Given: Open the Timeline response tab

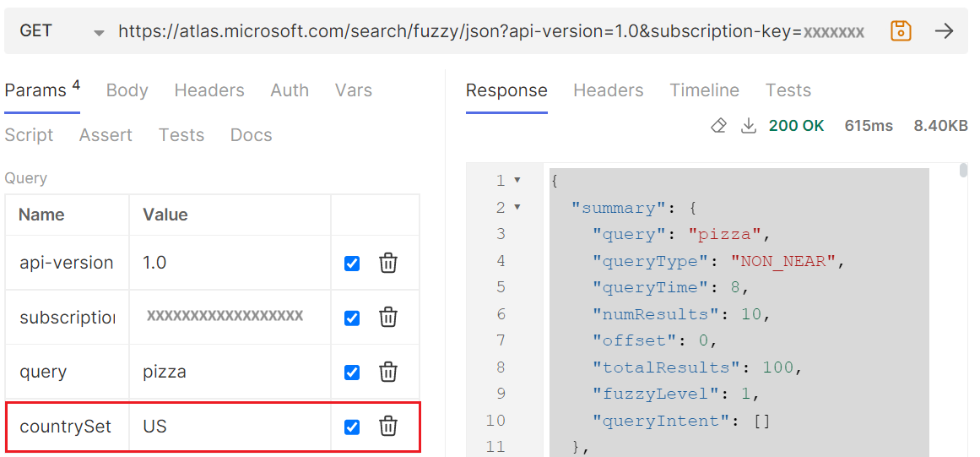Looking at the screenshot, I should [704, 90].
